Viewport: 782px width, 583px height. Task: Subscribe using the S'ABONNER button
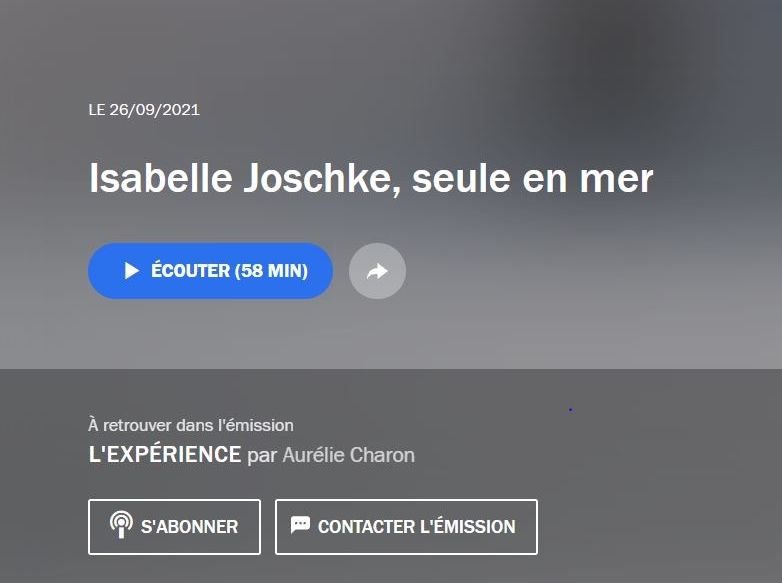click(175, 527)
